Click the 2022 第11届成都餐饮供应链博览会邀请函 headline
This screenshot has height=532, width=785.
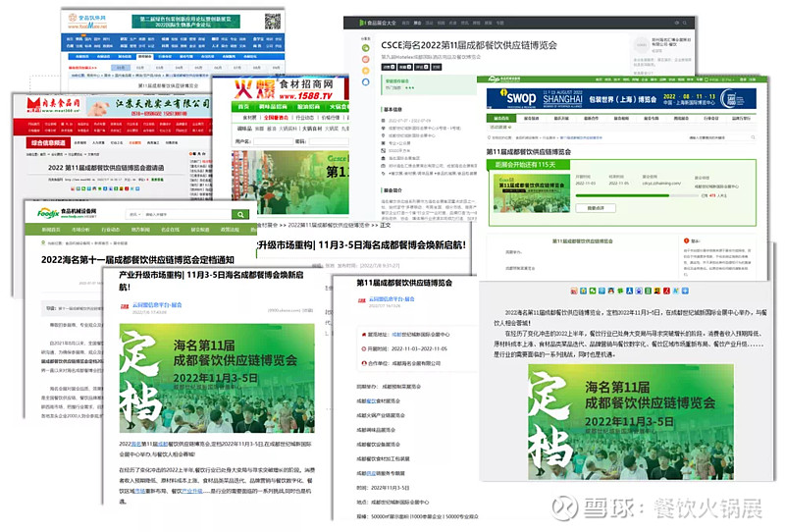coord(106,168)
